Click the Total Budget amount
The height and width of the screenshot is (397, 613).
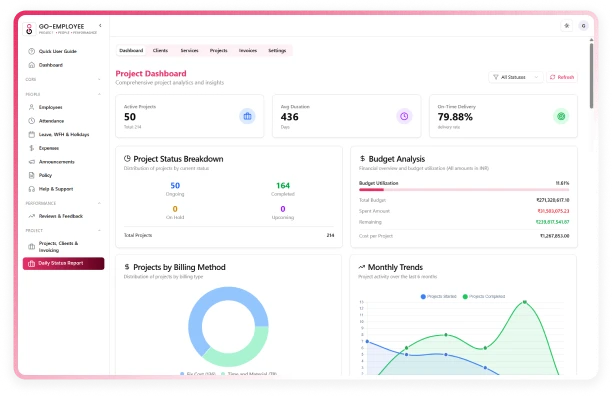click(552, 200)
